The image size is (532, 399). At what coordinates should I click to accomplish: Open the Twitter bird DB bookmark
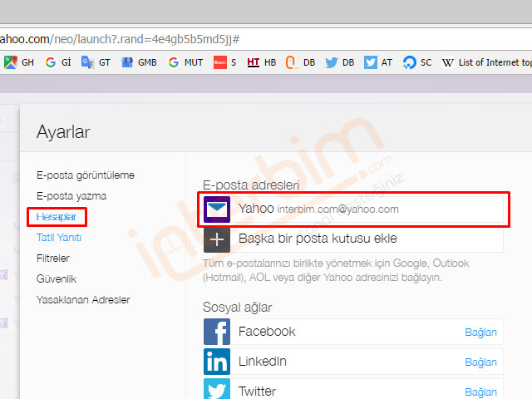click(x=339, y=62)
